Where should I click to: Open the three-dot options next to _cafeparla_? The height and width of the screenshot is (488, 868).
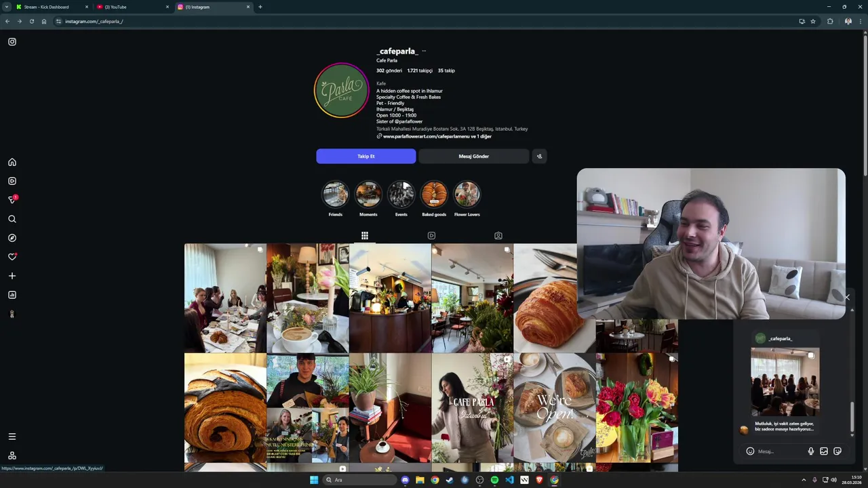tap(424, 51)
